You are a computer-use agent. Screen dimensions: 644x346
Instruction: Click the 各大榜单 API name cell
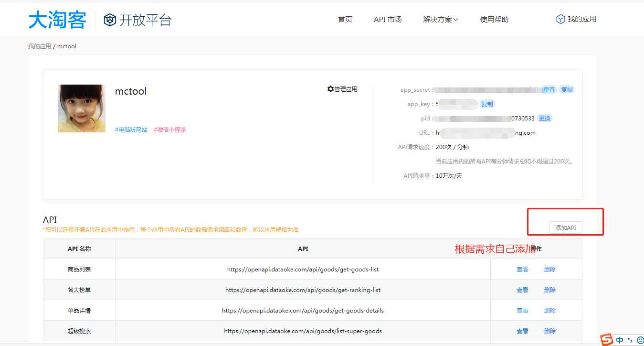[x=79, y=290]
